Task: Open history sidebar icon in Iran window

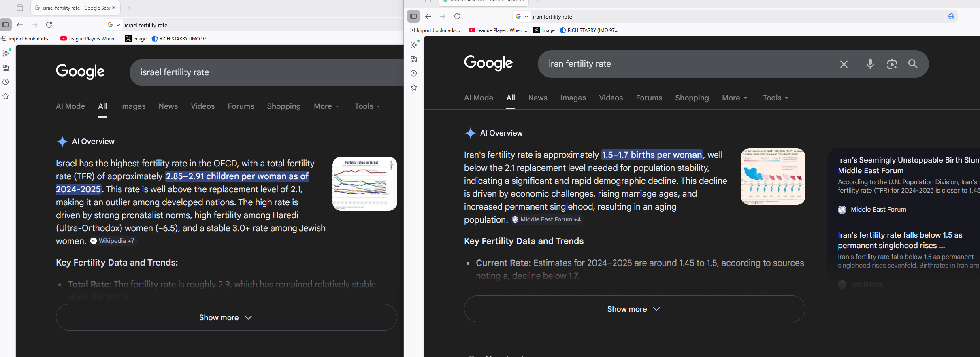Action: click(414, 73)
